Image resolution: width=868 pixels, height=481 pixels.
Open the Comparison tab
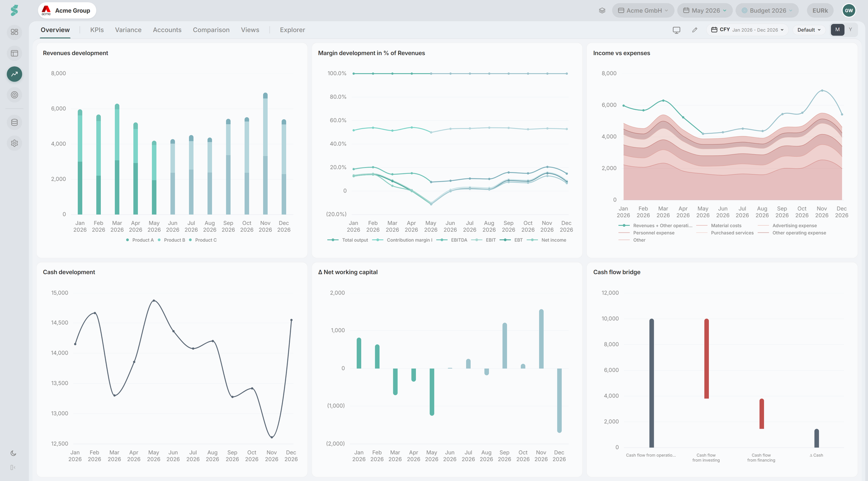coord(211,30)
